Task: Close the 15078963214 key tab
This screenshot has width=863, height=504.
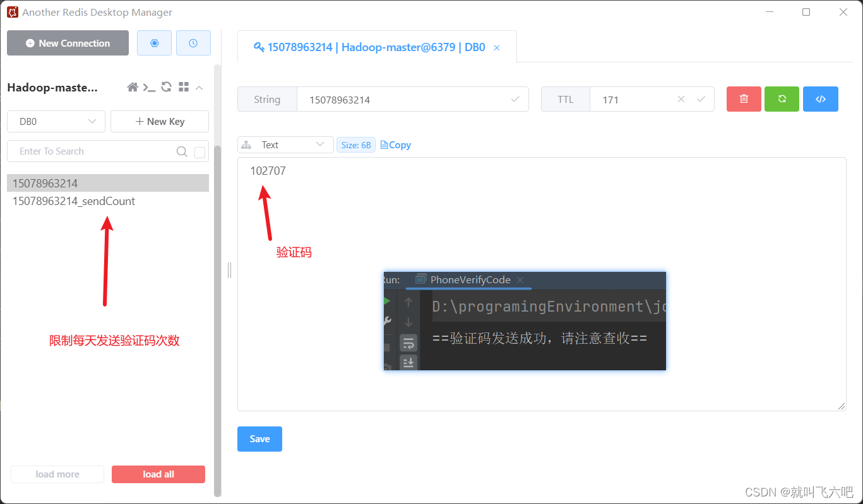Action: (497, 48)
